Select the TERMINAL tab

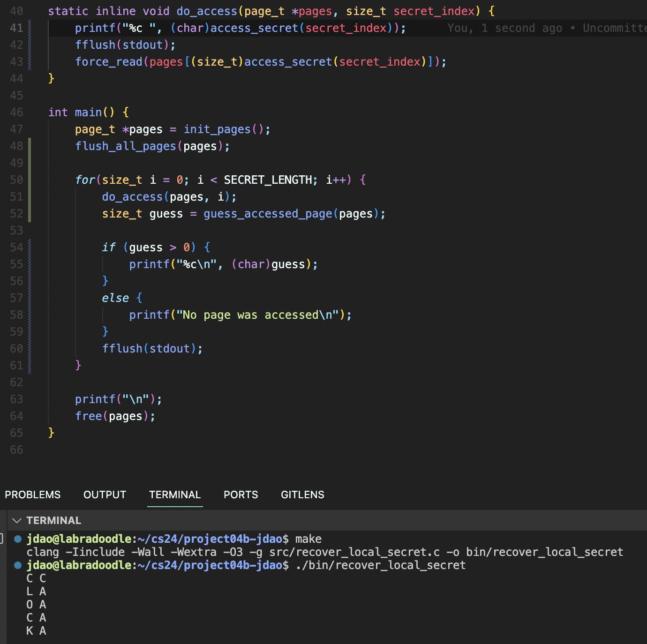[175, 495]
